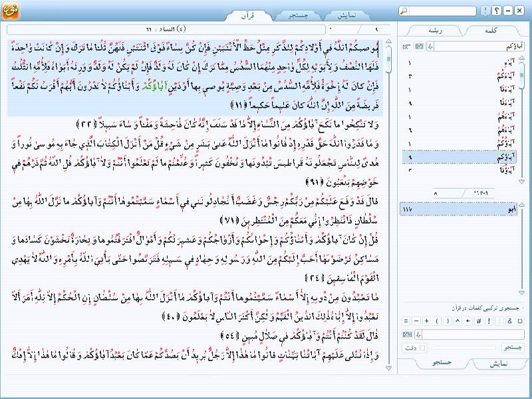The height and width of the screenshot is (399, 532).
Task: Minimize the application window
Action: 508,11
